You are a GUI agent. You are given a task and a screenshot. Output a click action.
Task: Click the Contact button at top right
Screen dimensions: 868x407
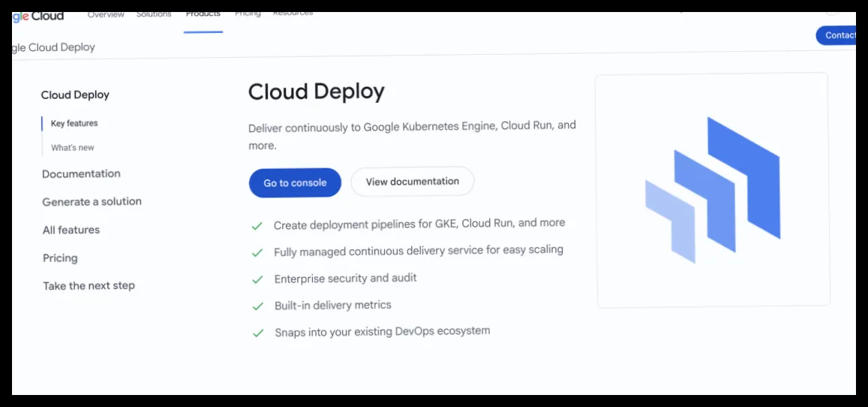(x=836, y=35)
